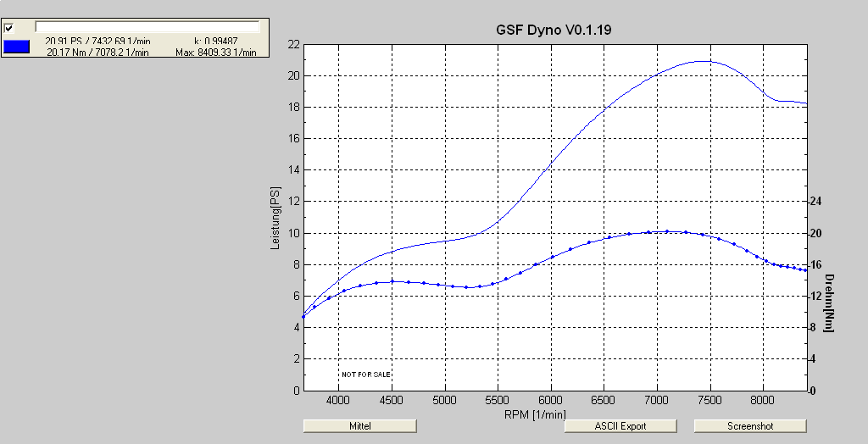Click the 22 tick on power axis

[294, 44]
